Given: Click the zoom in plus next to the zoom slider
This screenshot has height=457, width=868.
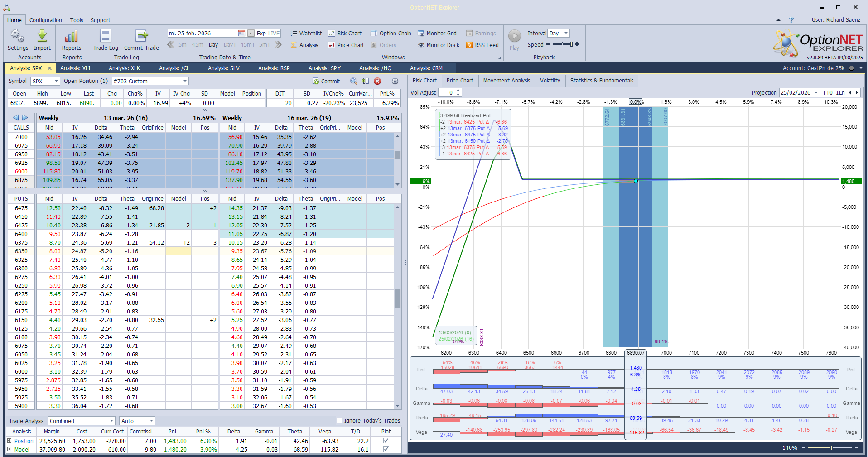Looking at the screenshot, I should pos(857,447).
